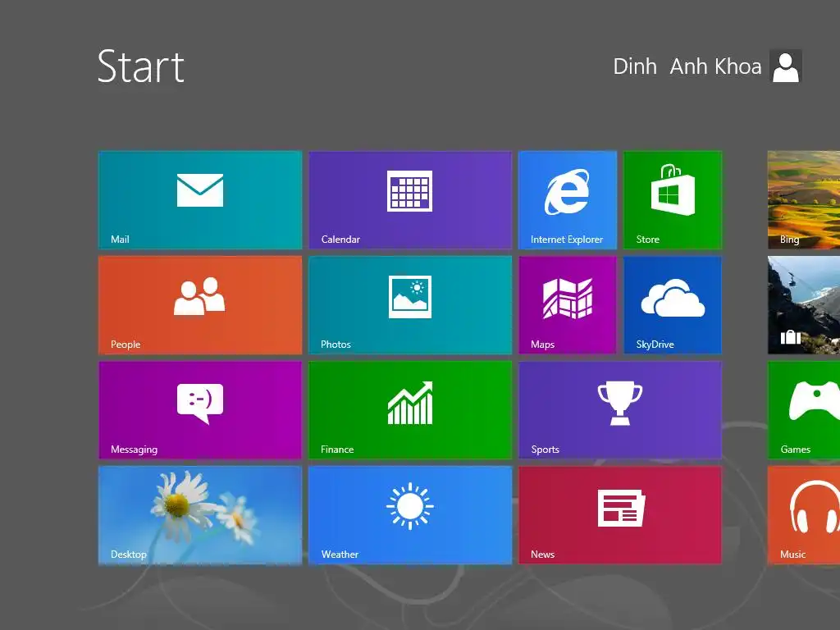This screenshot has height=630, width=840.
Task: Open the Music tile
Action: [804, 515]
